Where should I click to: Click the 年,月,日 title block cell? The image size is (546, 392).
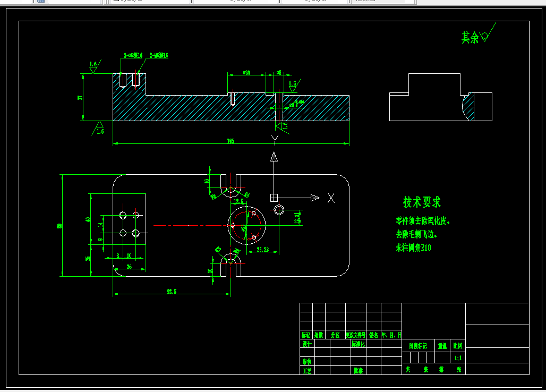pos(391,335)
